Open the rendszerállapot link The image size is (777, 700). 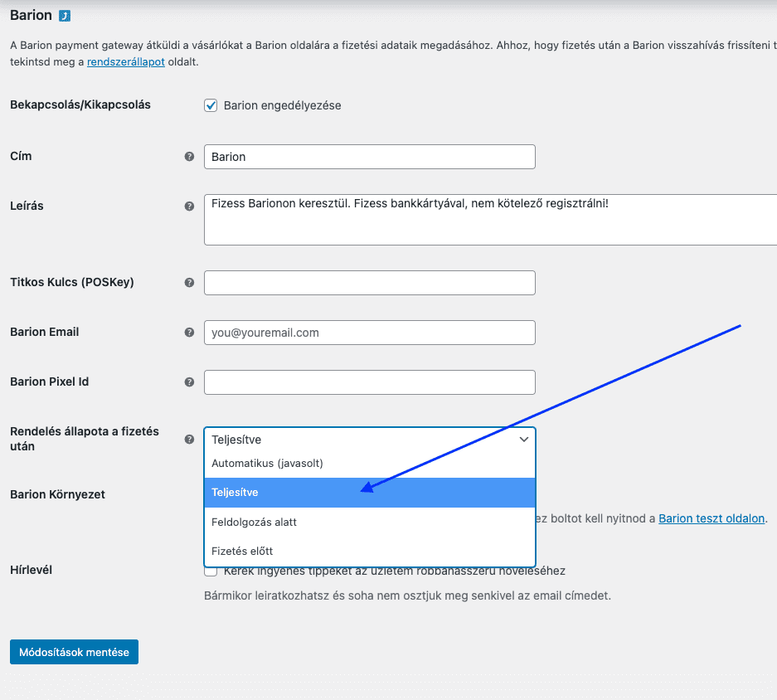126,62
